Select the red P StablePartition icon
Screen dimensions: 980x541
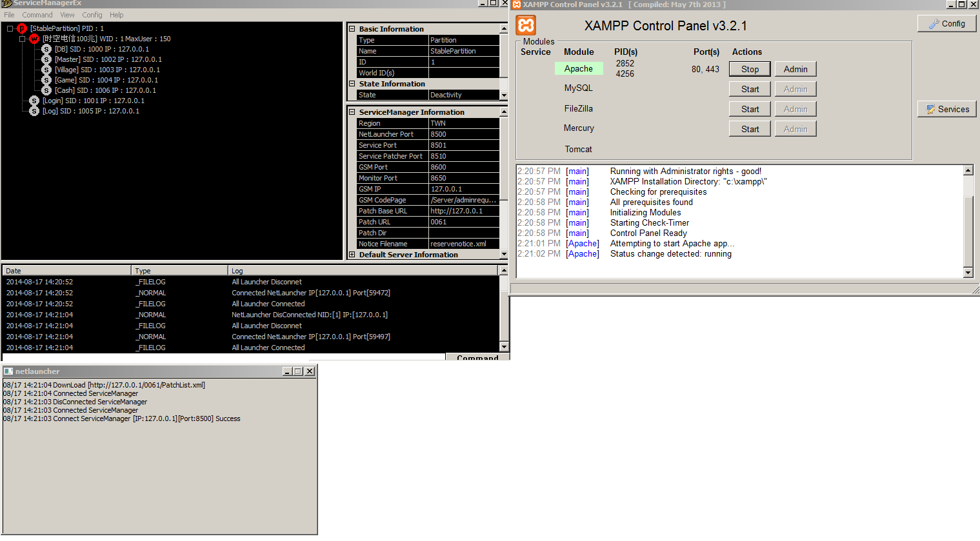(x=22, y=28)
